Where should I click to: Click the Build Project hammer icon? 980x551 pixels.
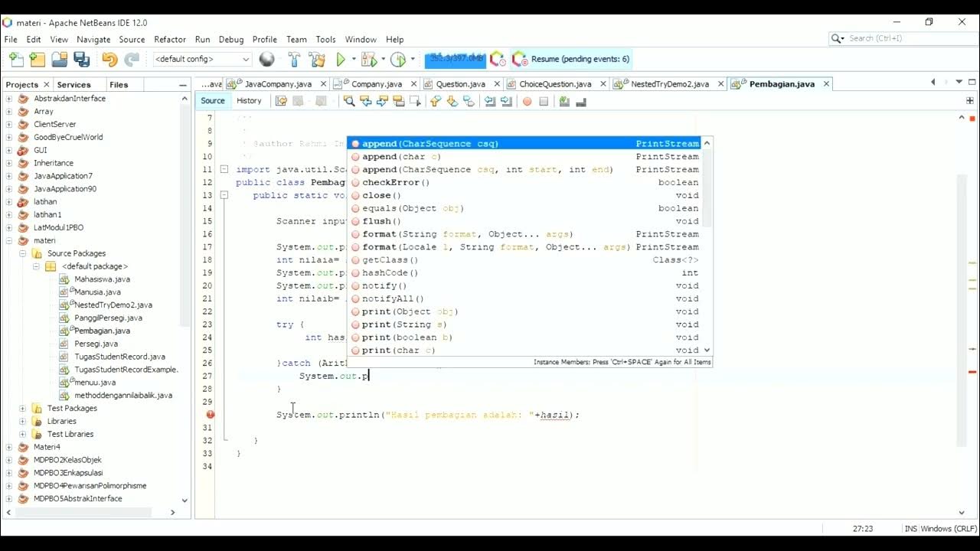pyautogui.click(x=294, y=59)
